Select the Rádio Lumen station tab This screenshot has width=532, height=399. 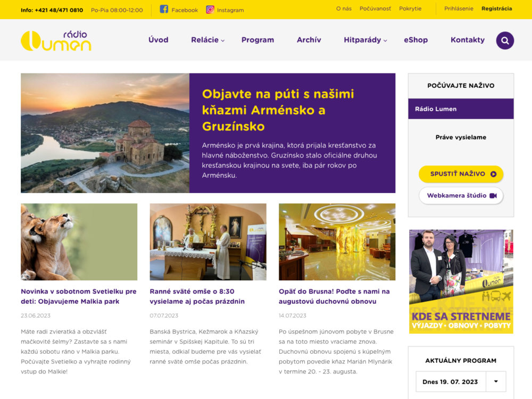click(x=461, y=109)
